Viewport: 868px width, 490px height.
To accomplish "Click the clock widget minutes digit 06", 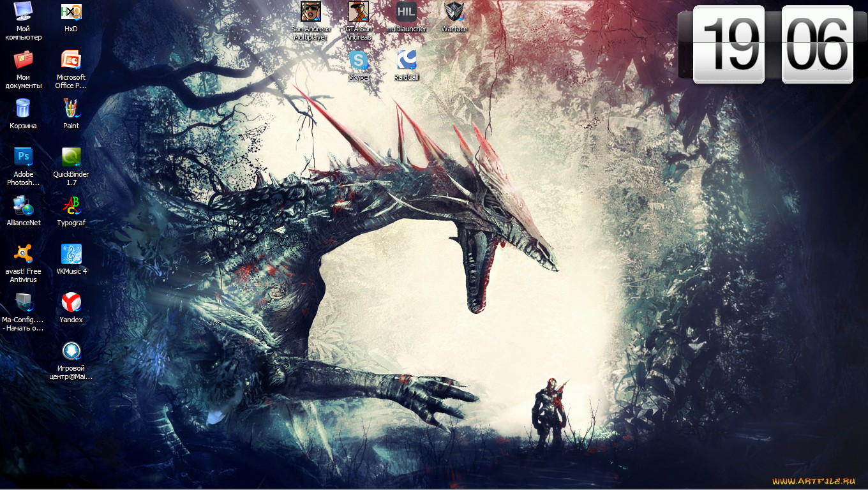I will 818,44.
